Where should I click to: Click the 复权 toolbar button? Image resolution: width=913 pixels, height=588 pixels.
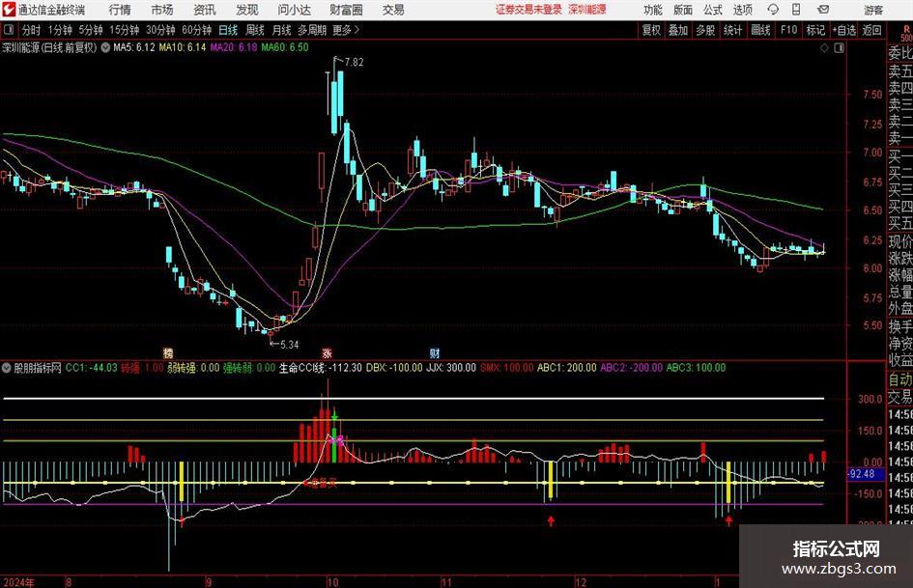[x=651, y=30]
